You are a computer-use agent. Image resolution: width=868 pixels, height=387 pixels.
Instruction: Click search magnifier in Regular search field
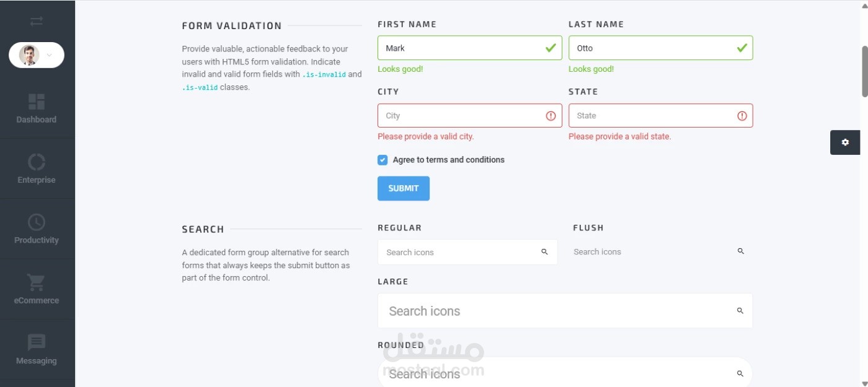544,252
